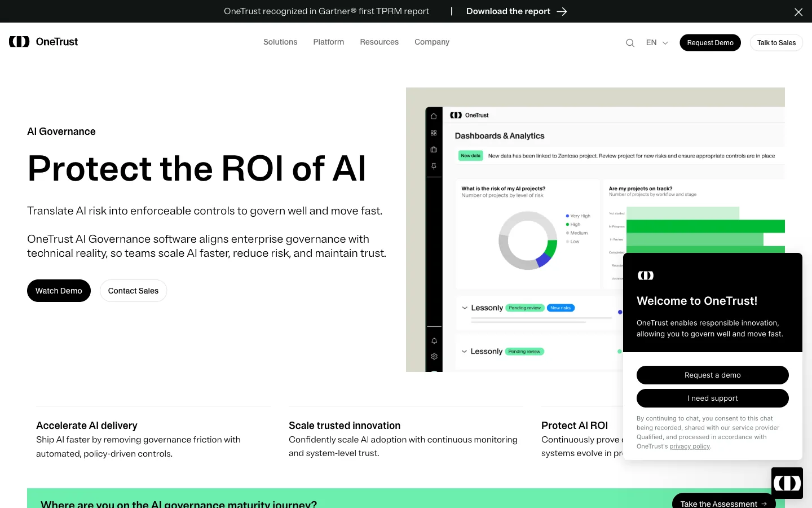Expand the first Lessonly row chevron with New risks
The image size is (812, 508).
coord(465,308)
